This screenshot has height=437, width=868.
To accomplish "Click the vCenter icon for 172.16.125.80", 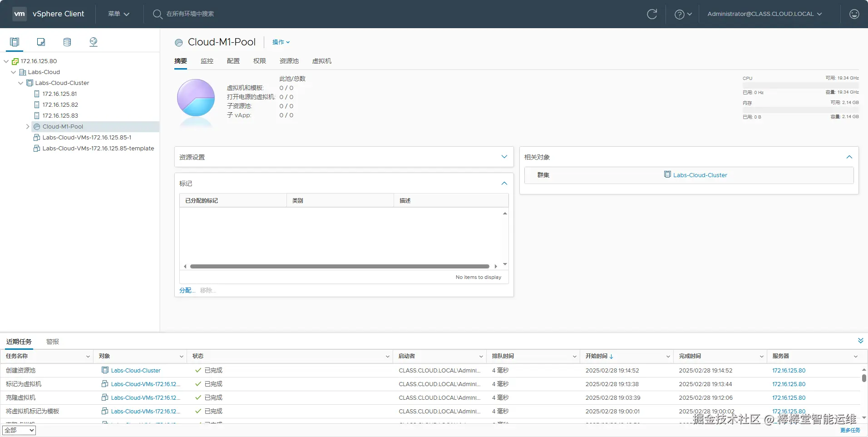I will [15, 61].
